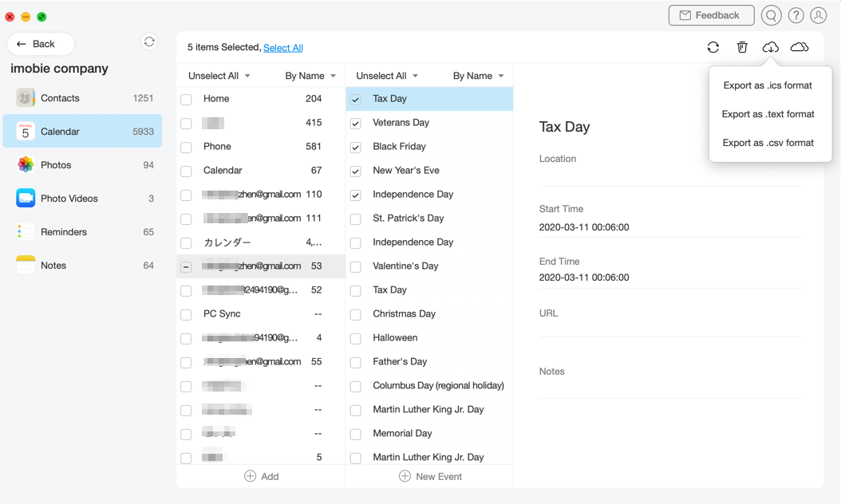Choose Export as .ics format

click(x=768, y=85)
